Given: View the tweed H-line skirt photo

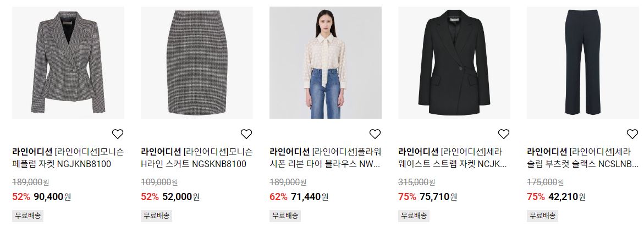Looking at the screenshot, I should (x=197, y=63).
